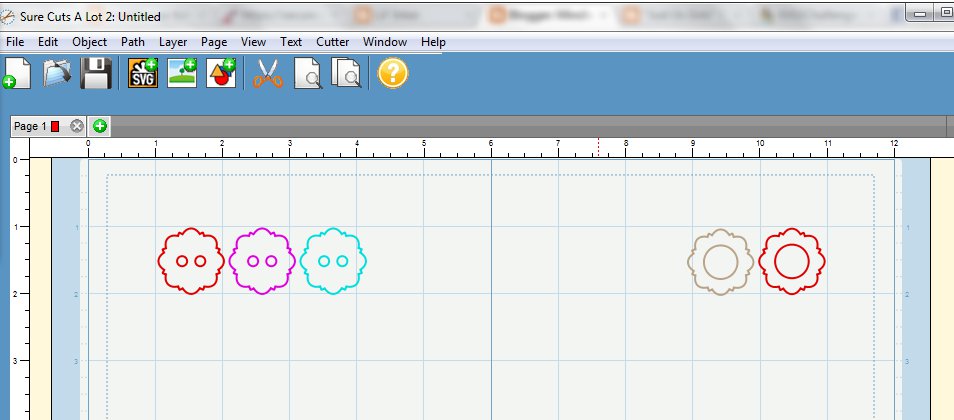Open the Cutter menu
954x420 pixels.
click(332, 42)
